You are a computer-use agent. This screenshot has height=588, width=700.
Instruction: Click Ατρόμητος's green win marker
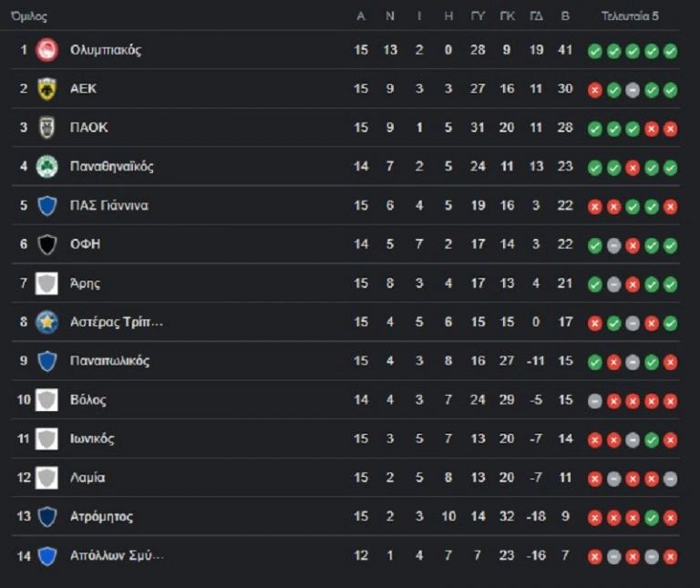(652, 518)
